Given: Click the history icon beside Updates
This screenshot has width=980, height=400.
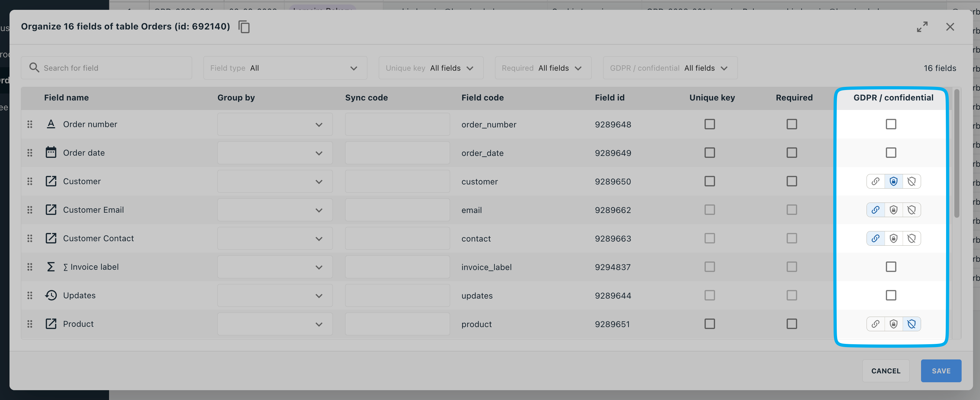Looking at the screenshot, I should coord(51,295).
